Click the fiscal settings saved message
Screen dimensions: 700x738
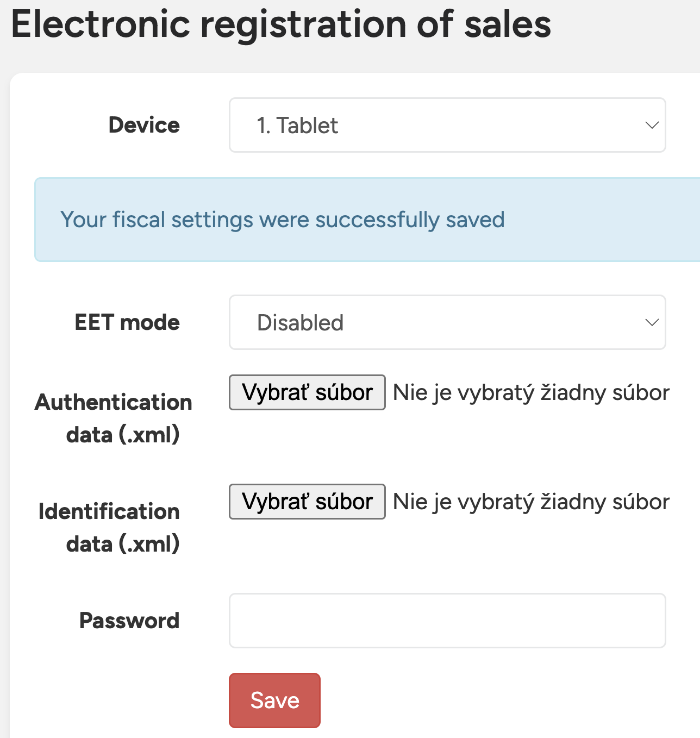coord(282,220)
